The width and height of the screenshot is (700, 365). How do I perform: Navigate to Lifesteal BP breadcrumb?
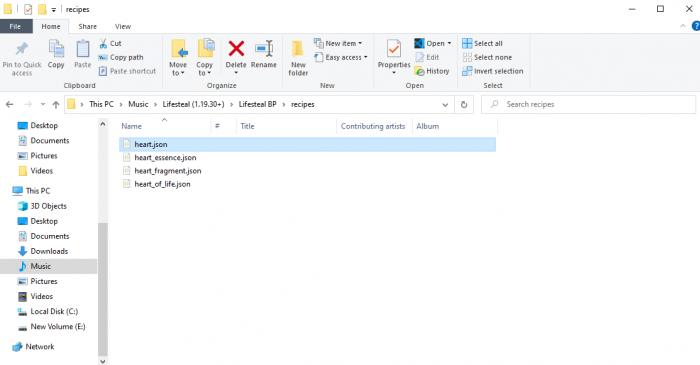click(258, 104)
